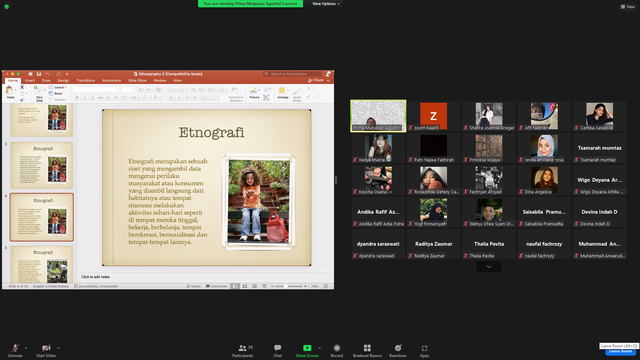The width and height of the screenshot is (640, 360).
Task: Click the Save icon in PowerPoint title bar
Action: 39,74
